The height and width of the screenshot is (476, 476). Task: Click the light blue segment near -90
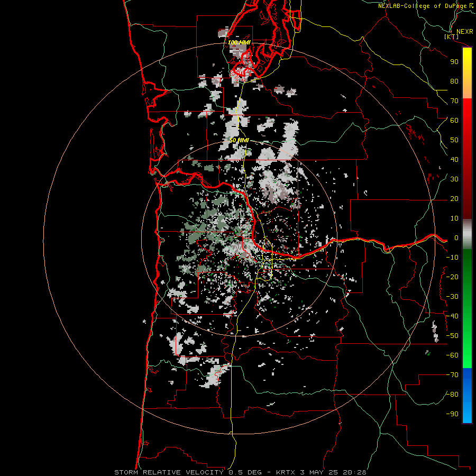[467, 413]
